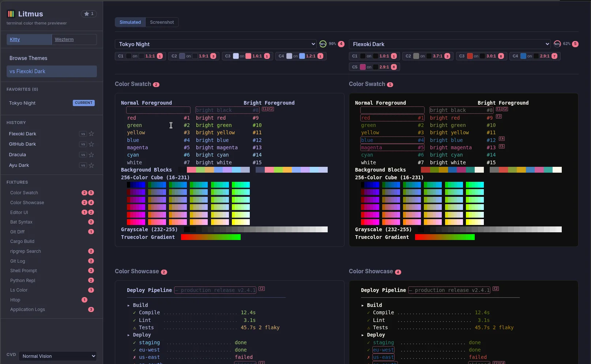Click the vs icon beside Ayu Dark

point(83,165)
